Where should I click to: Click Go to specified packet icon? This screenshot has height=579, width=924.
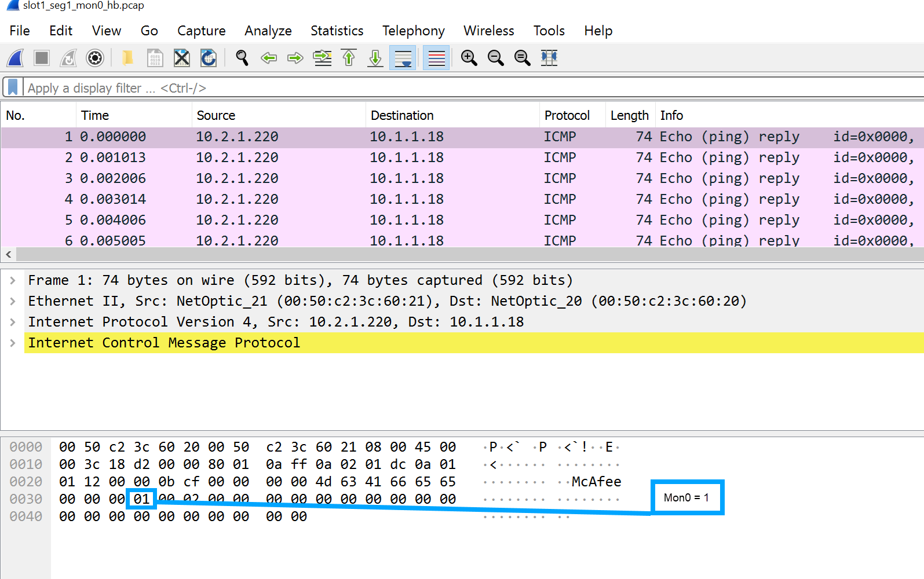point(323,58)
